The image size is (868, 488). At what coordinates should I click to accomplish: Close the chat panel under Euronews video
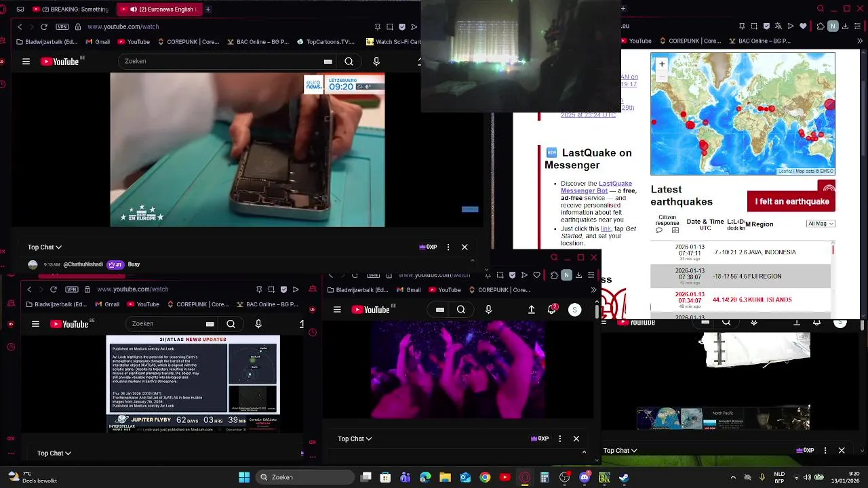click(x=465, y=247)
